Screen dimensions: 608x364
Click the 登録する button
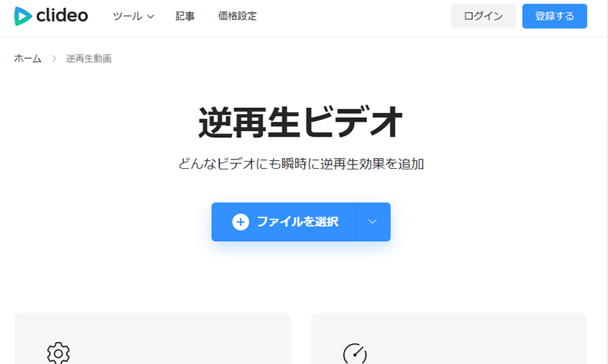click(x=554, y=16)
